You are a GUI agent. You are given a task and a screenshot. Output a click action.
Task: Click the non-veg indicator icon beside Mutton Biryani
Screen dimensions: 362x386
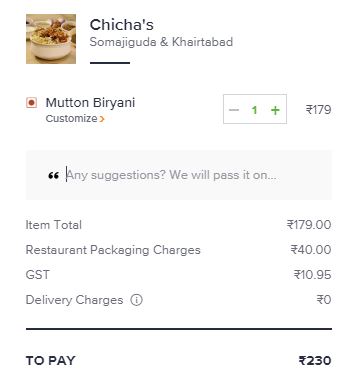31,103
